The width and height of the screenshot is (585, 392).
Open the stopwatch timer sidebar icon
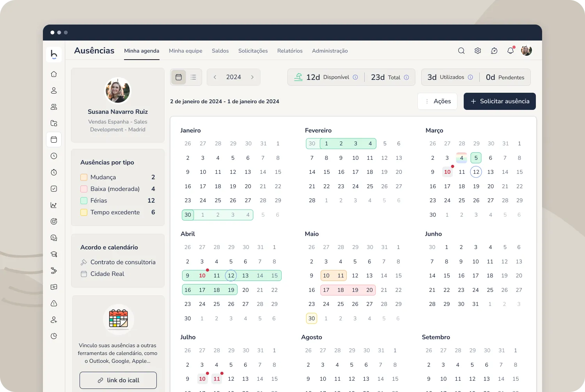(x=54, y=172)
